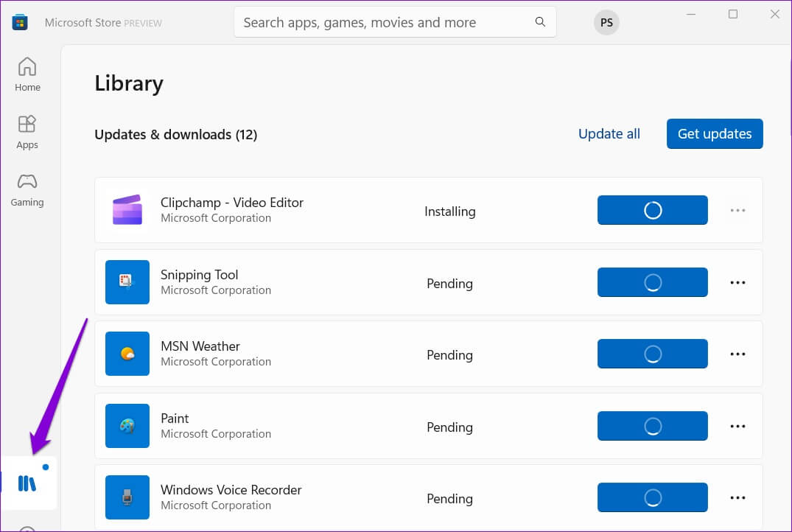Select the Clipchamp - Video Editor title
The height and width of the screenshot is (532, 792).
[x=232, y=203]
